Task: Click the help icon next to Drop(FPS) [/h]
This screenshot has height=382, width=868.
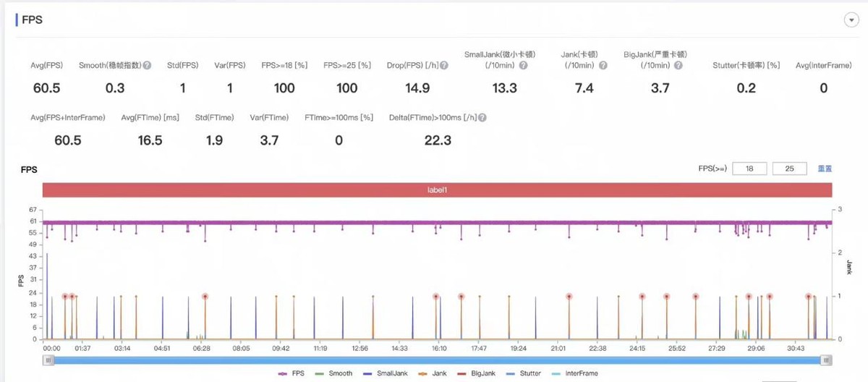Action: pyautogui.click(x=443, y=65)
